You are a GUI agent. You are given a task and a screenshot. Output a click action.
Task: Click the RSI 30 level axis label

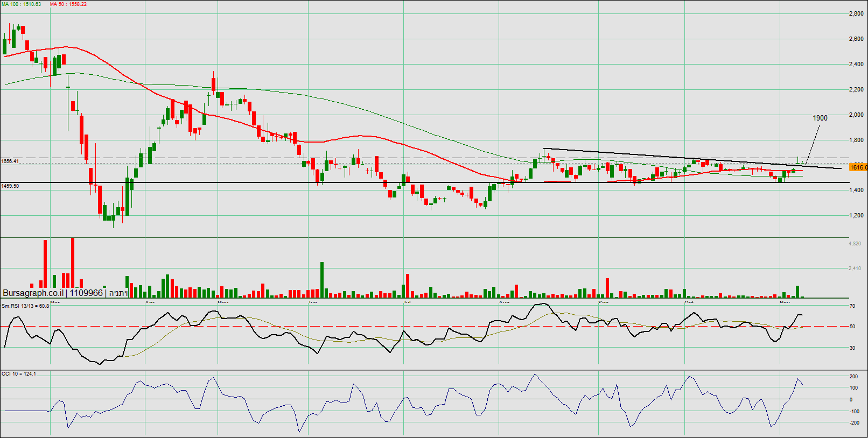(x=852, y=348)
